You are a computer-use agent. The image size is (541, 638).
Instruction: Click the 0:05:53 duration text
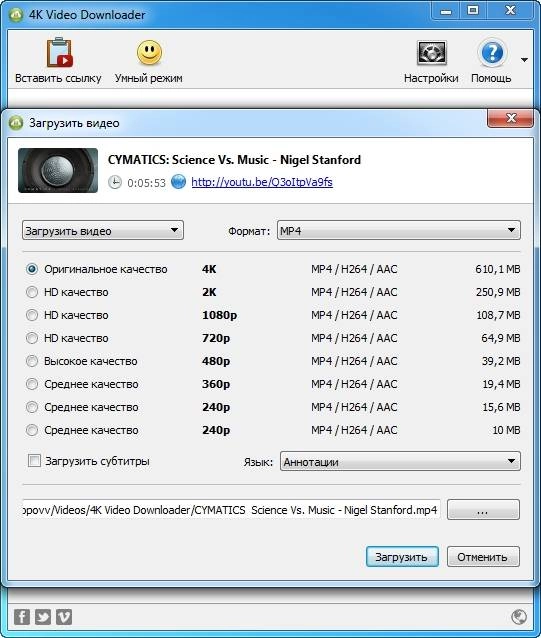pyautogui.click(x=146, y=183)
